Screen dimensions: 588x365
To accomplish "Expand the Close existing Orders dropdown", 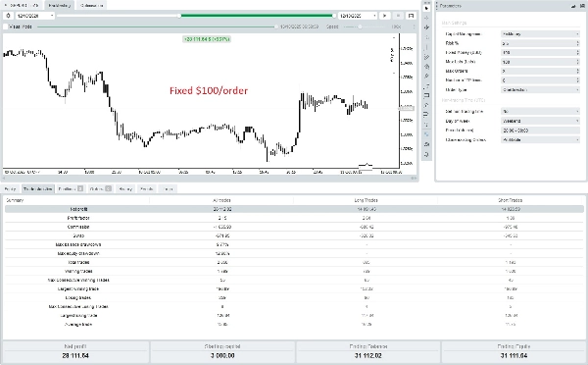I will pos(540,139).
